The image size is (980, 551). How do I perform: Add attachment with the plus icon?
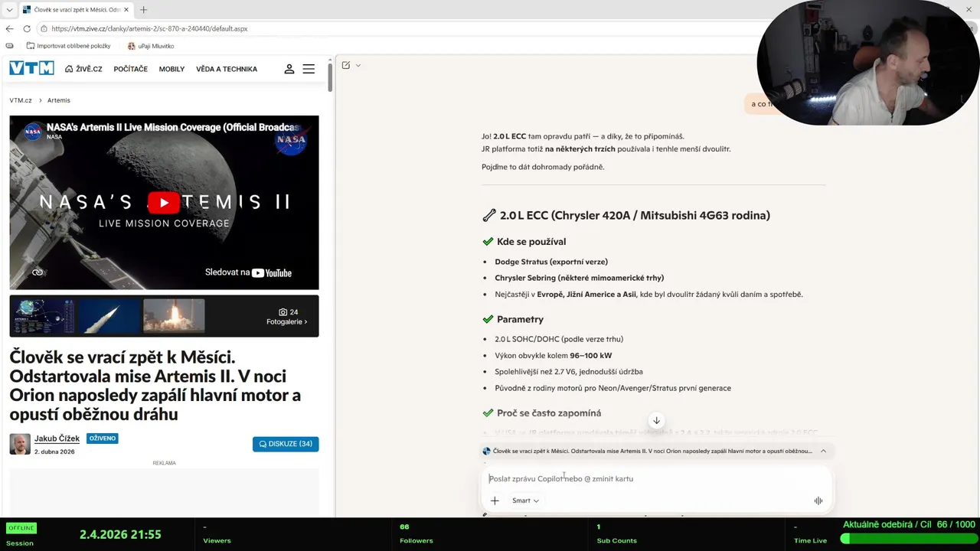point(495,500)
